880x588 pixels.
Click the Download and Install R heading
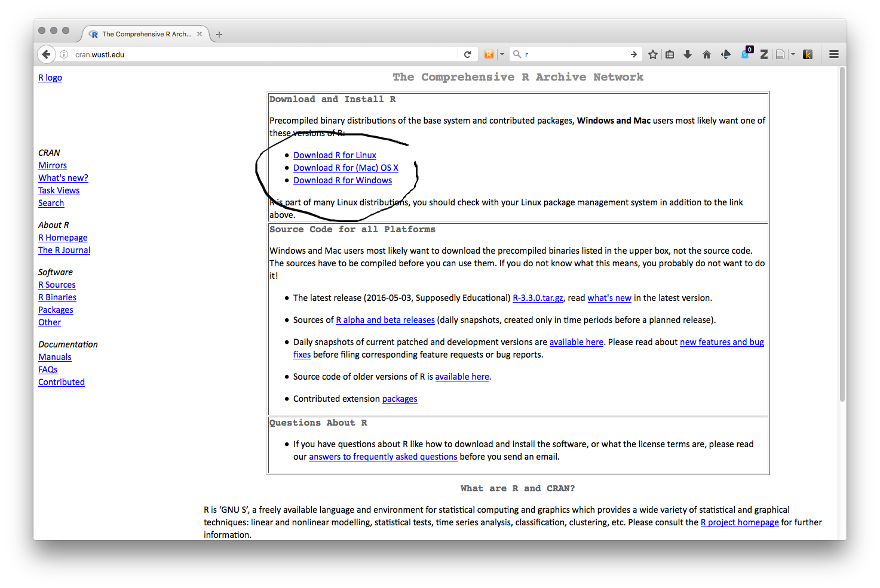pyautogui.click(x=332, y=100)
